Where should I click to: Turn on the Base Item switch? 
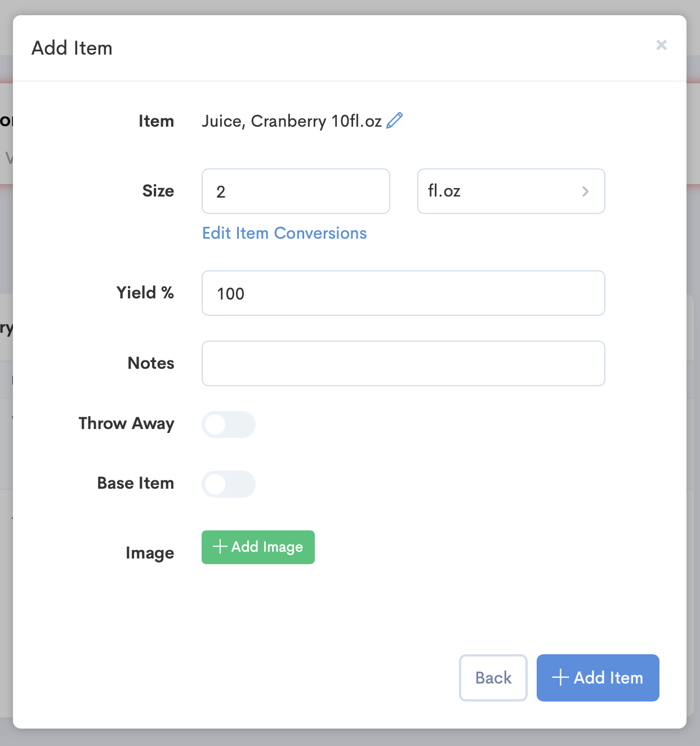pos(229,484)
